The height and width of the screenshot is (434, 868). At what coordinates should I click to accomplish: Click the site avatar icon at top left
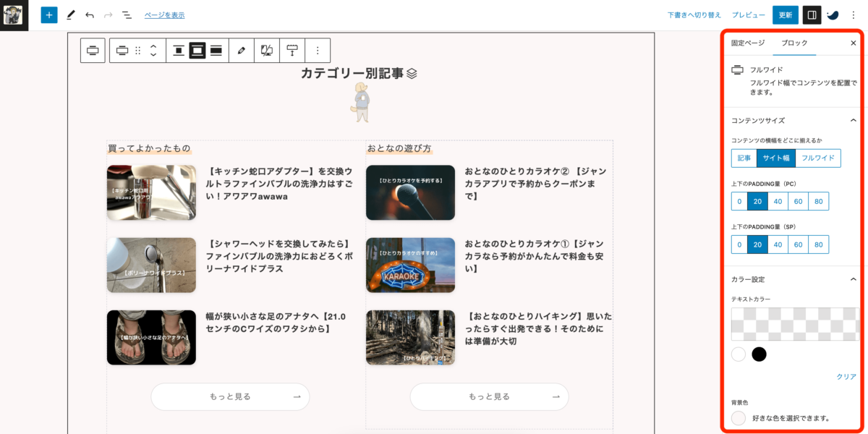(x=13, y=14)
